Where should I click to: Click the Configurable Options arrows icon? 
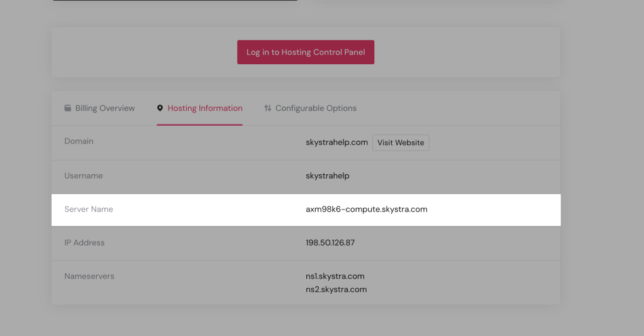pos(268,108)
